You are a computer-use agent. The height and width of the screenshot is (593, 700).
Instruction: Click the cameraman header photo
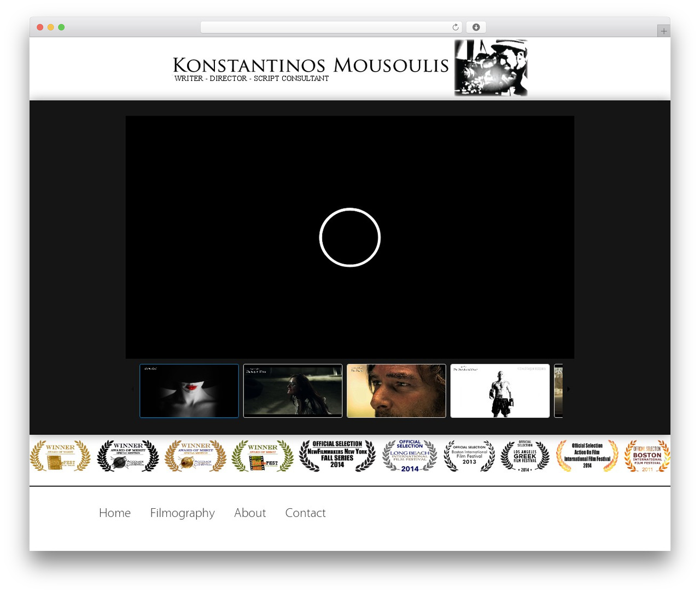(x=491, y=68)
